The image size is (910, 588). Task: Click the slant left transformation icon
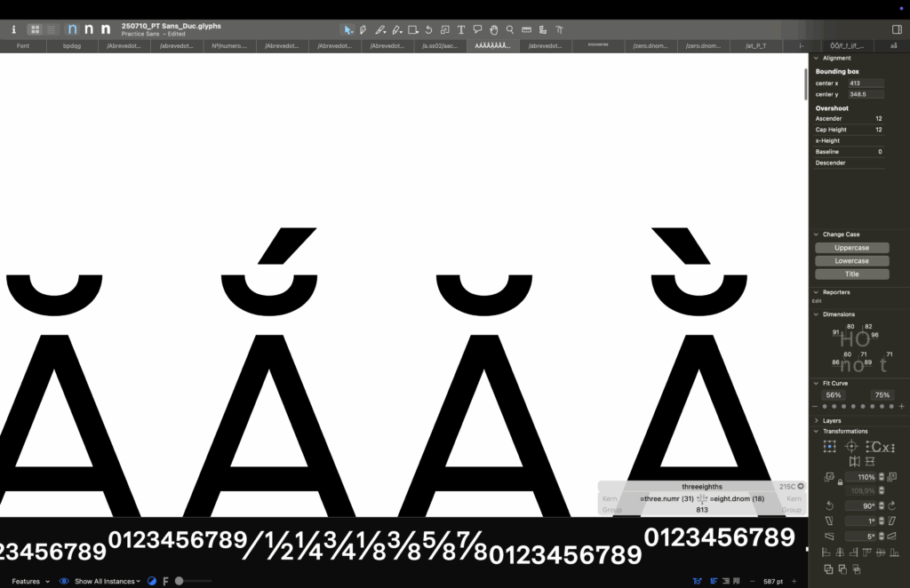tap(829, 520)
